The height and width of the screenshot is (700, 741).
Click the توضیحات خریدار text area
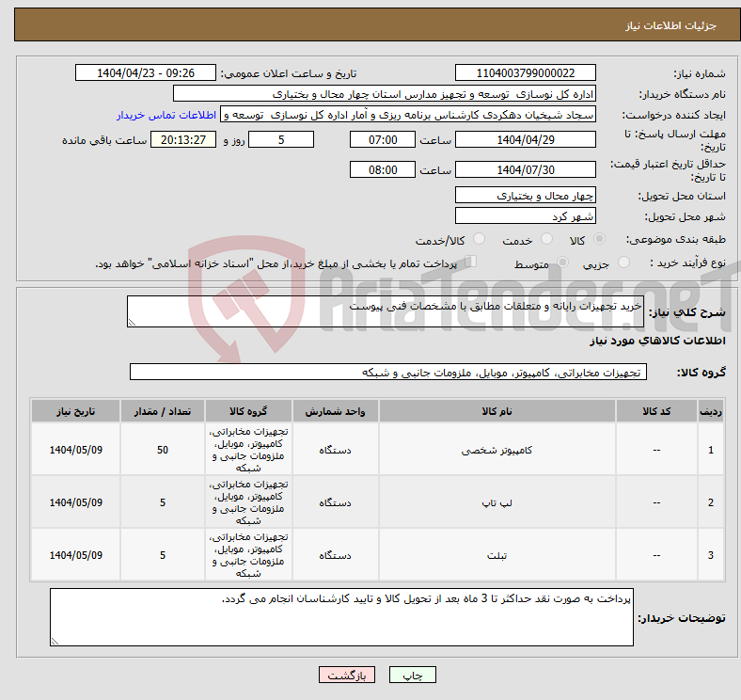pyautogui.click(x=341, y=617)
